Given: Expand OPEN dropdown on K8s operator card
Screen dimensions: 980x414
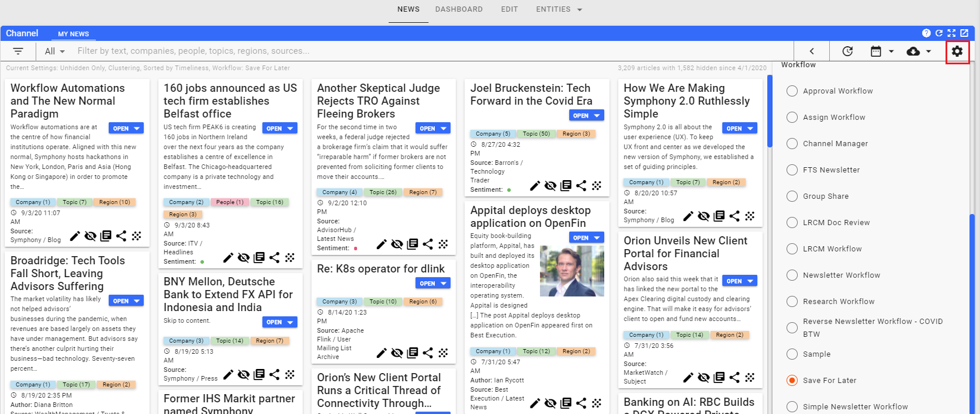Looking at the screenshot, I should (444, 284).
